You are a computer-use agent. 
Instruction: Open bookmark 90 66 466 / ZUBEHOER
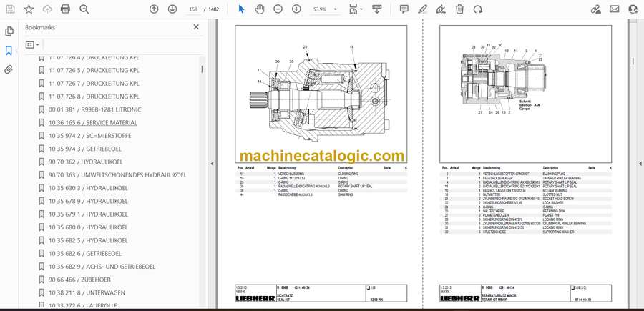click(79, 280)
